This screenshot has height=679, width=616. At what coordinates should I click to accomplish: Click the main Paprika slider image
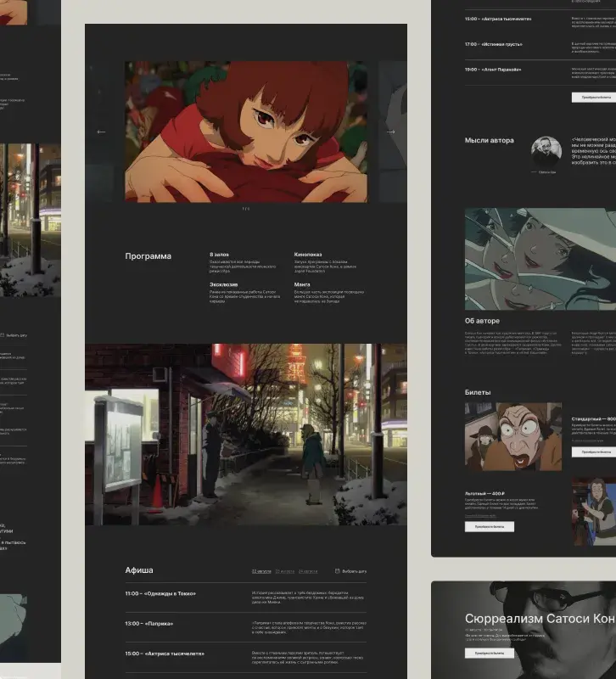246,132
